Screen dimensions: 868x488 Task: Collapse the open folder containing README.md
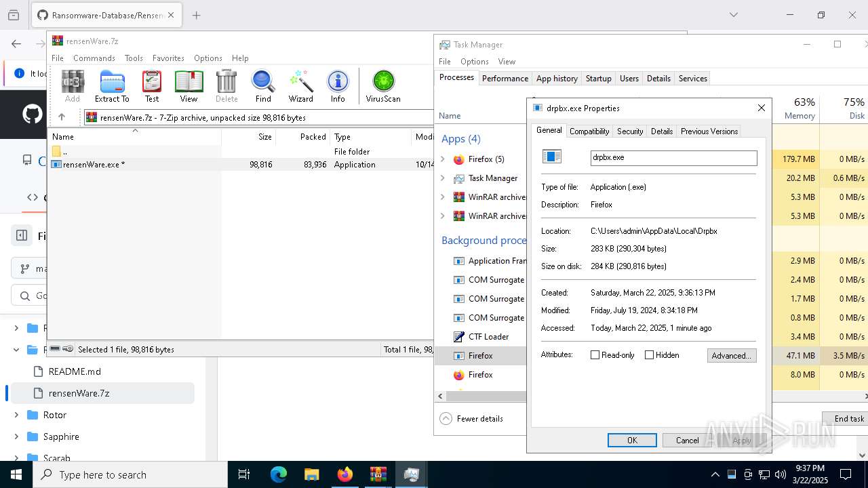pos(16,350)
